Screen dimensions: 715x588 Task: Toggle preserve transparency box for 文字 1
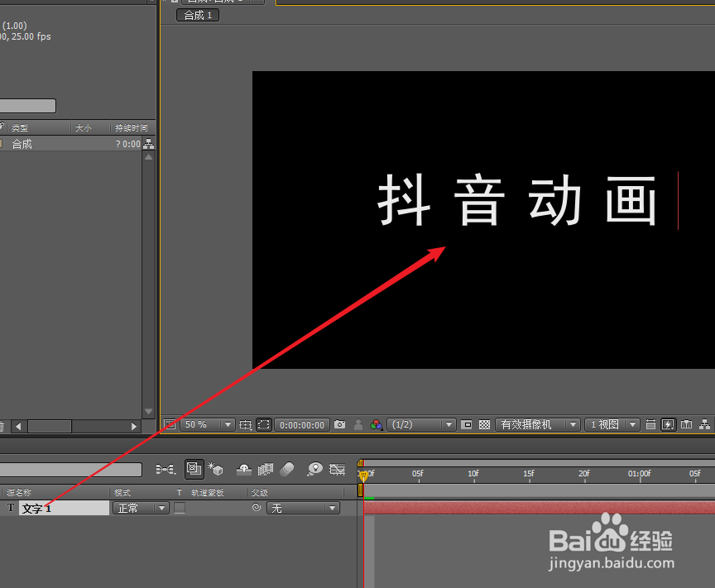[180, 508]
